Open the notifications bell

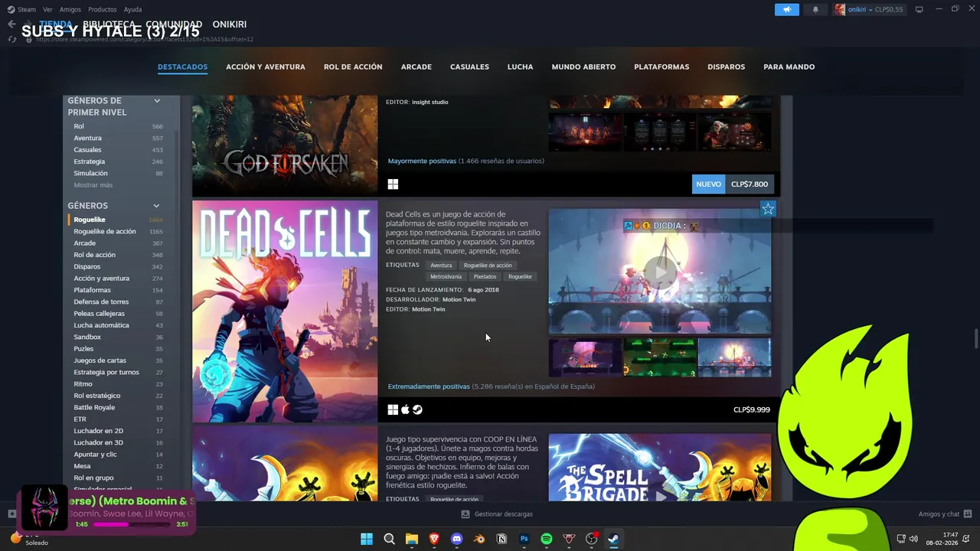click(x=815, y=9)
